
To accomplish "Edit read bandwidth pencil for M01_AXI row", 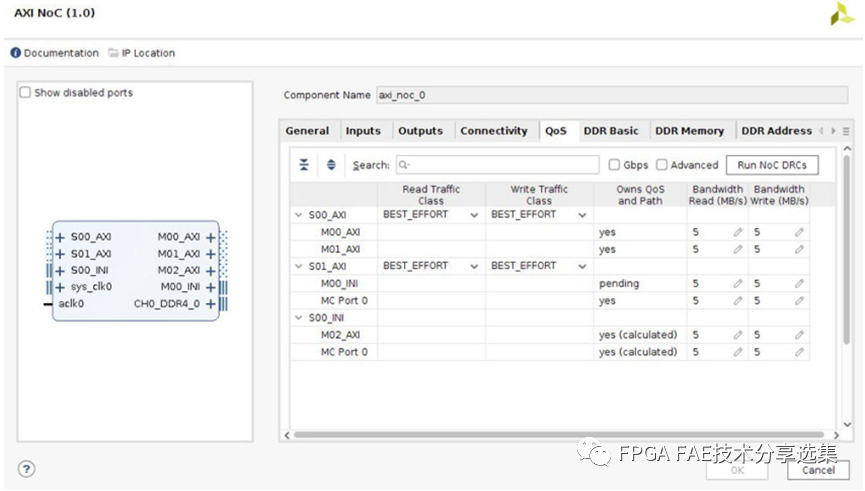I will (x=738, y=249).
